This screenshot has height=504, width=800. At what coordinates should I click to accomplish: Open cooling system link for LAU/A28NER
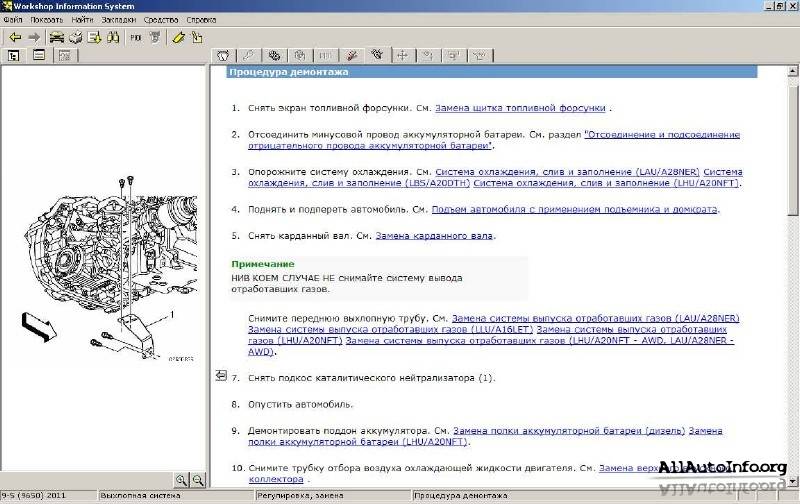[567, 172]
